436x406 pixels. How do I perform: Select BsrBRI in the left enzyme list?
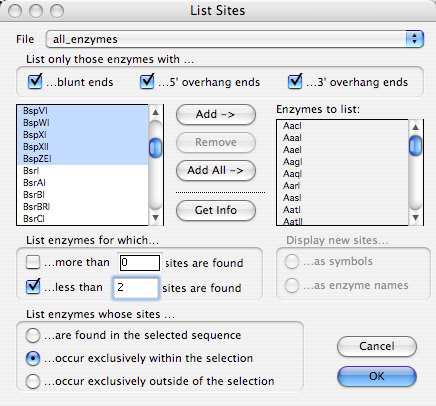coord(82,207)
